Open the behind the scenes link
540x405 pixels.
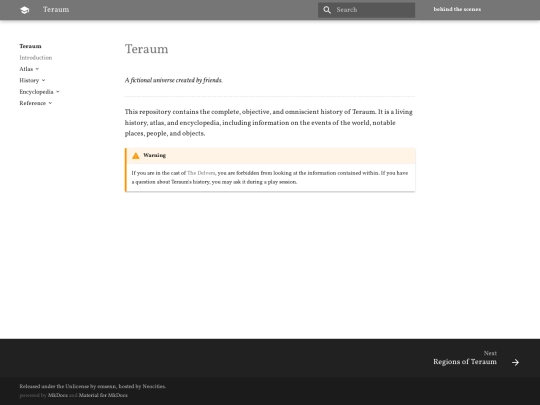tap(457, 9)
